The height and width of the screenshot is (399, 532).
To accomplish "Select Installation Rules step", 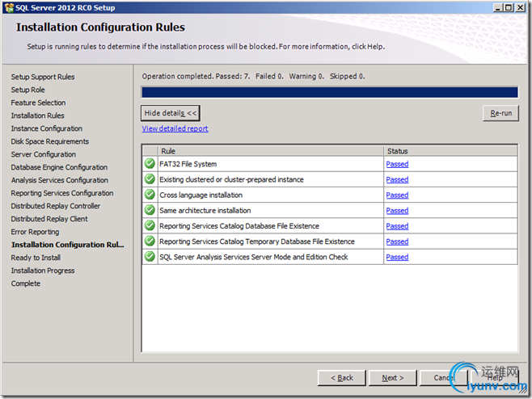I will [x=38, y=115].
